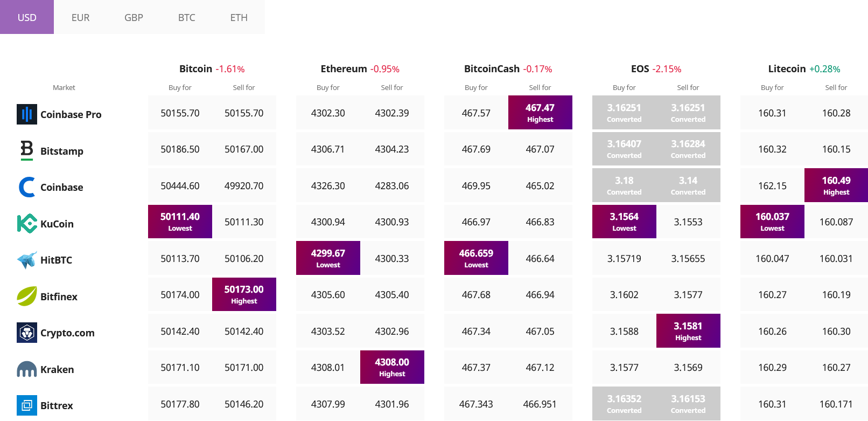Click HitBTC Litecoin buy price 160.047
Viewport: 868px width, 421px height.
click(x=772, y=259)
